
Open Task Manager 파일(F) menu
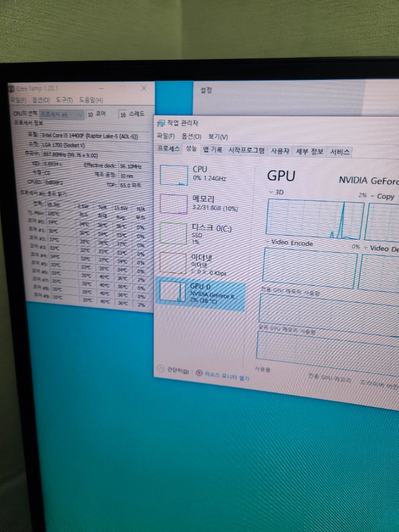166,136
